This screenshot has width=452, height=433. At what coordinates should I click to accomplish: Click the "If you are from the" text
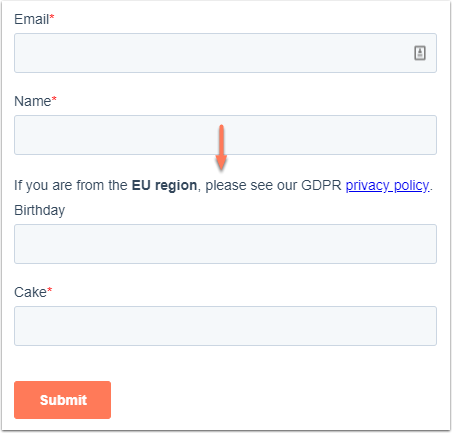[71, 185]
